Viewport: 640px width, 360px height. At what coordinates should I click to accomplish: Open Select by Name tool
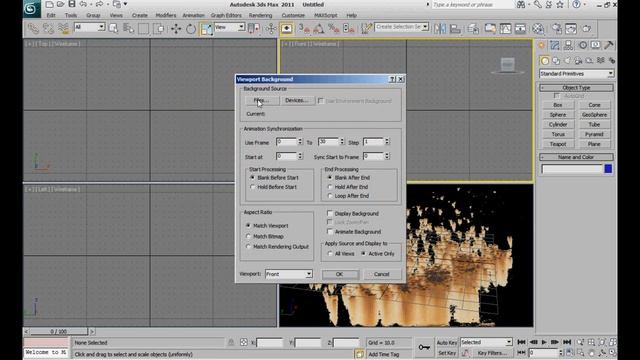point(128,29)
